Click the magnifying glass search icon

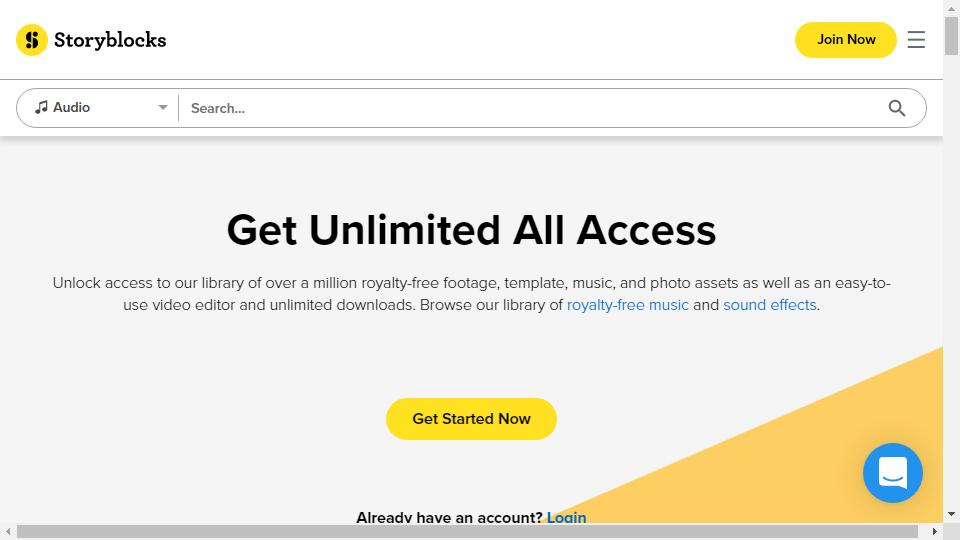pos(897,108)
